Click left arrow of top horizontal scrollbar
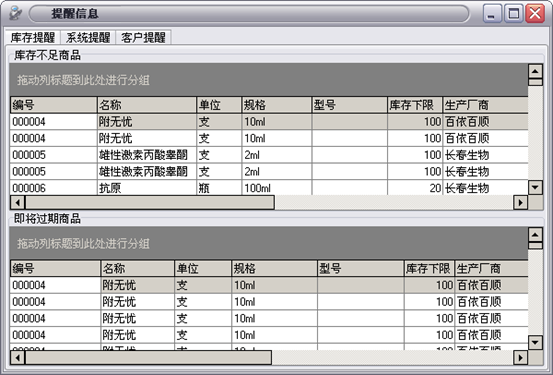Screen dimensions: 553x375 (x=17, y=202)
